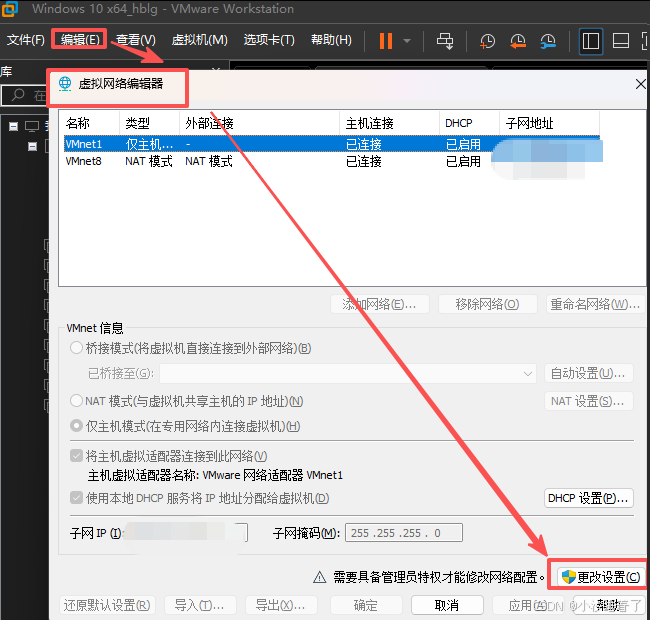
Task: Close the virtual network editor dialog
Action: click(640, 84)
